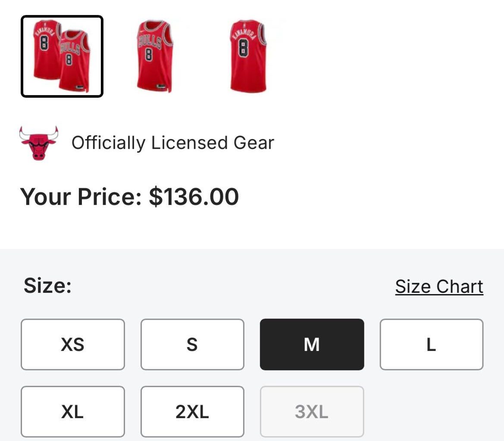Select size XS

point(72,344)
